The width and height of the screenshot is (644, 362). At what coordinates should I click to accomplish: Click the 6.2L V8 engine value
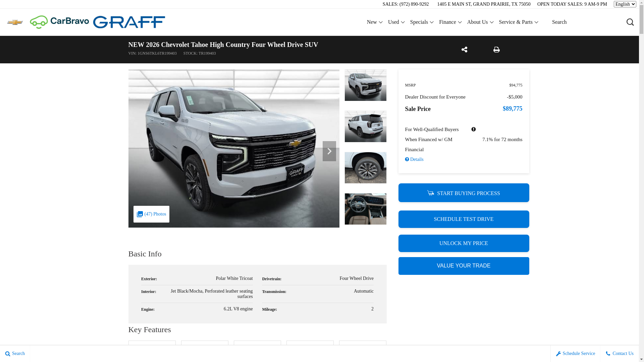point(238,309)
